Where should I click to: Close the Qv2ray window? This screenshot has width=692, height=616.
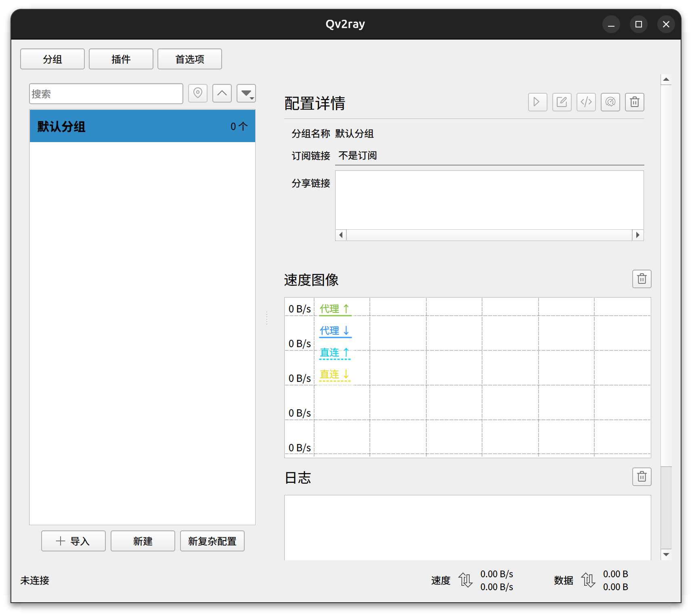tap(666, 25)
